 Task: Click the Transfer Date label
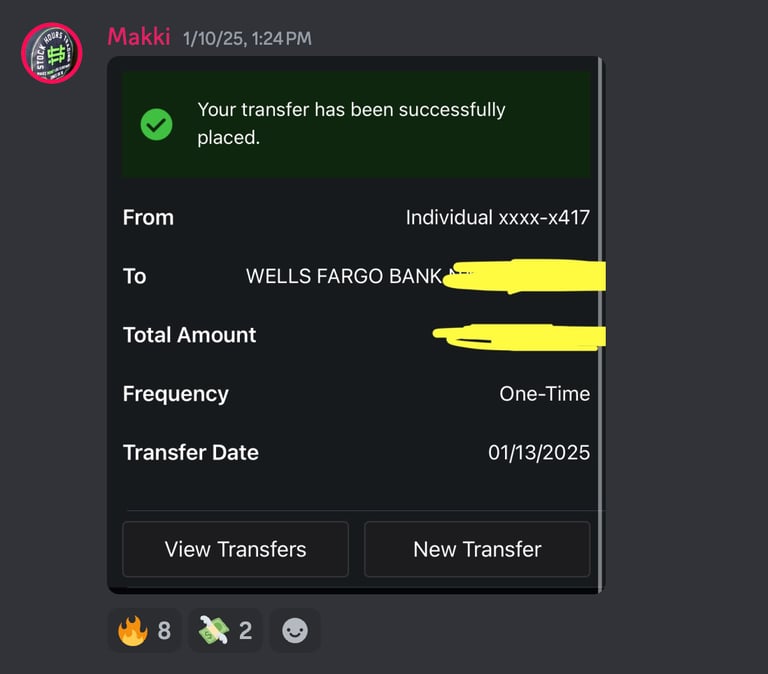point(191,453)
